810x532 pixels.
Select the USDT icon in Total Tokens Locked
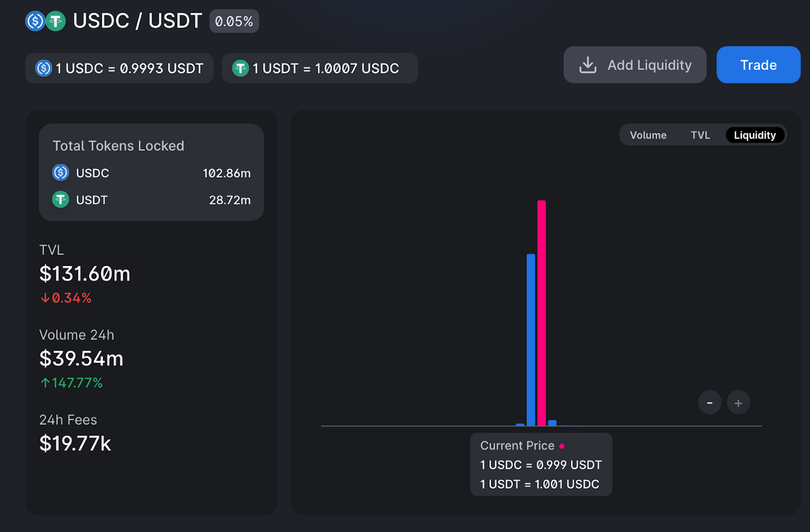60,199
